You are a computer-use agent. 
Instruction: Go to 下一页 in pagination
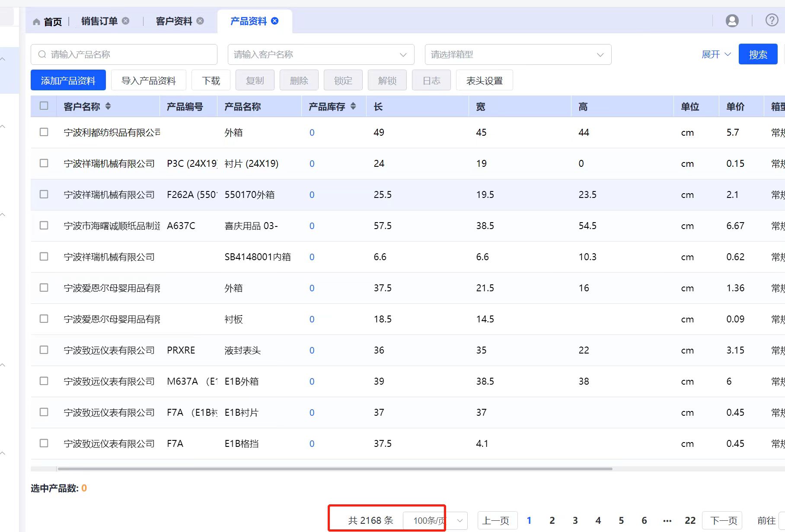[x=722, y=520]
